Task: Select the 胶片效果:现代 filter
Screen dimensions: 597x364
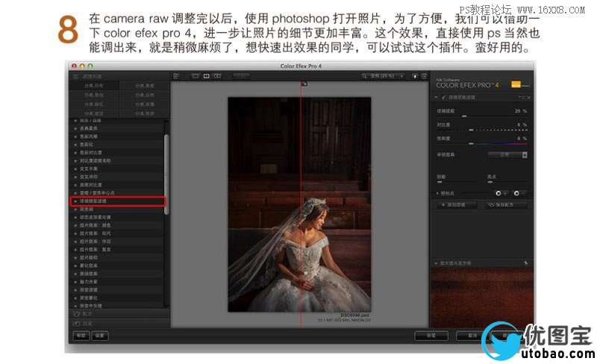Action: [96, 233]
